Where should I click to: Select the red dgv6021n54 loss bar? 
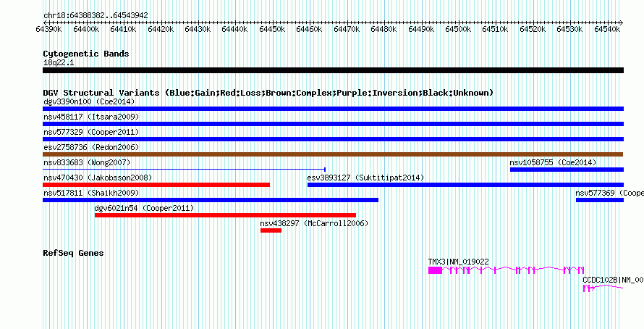point(225,215)
